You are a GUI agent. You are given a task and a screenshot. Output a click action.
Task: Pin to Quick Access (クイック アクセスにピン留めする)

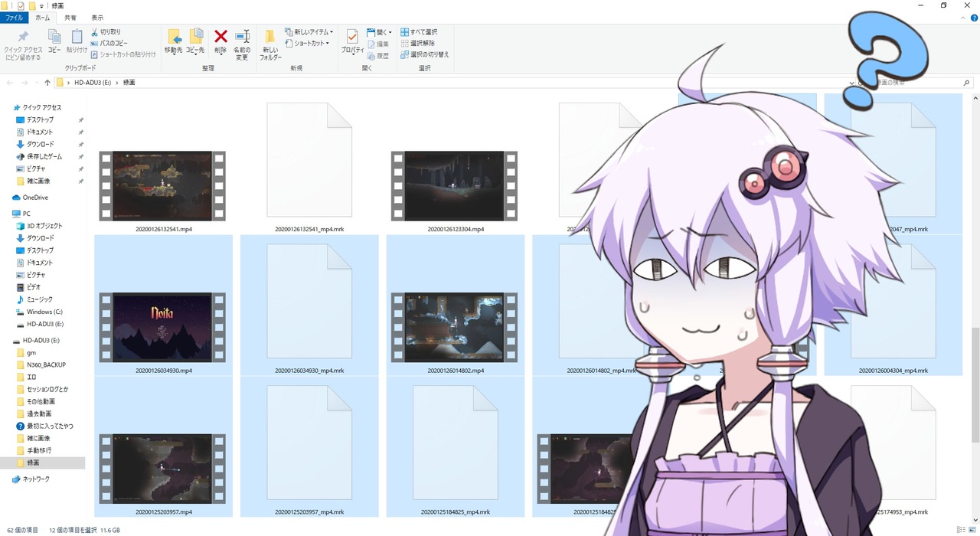coord(23,45)
